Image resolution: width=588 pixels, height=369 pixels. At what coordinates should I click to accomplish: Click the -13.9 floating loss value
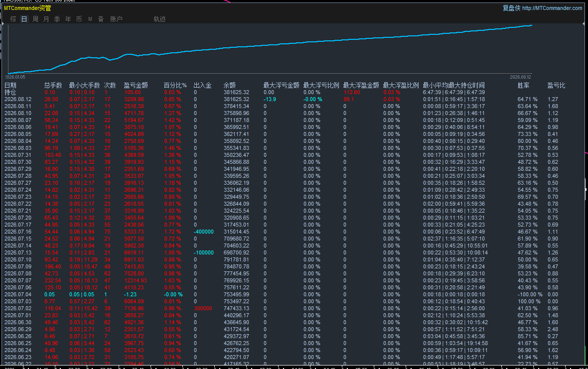click(x=270, y=99)
